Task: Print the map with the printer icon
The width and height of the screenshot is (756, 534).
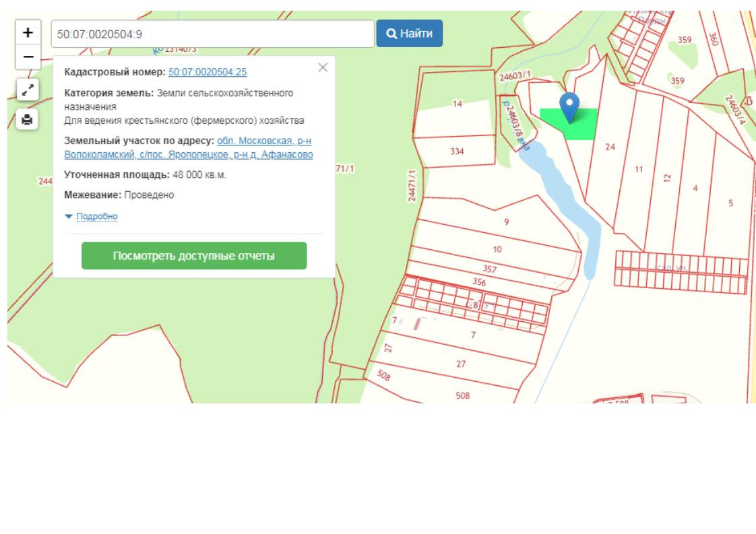Action: coord(27,119)
